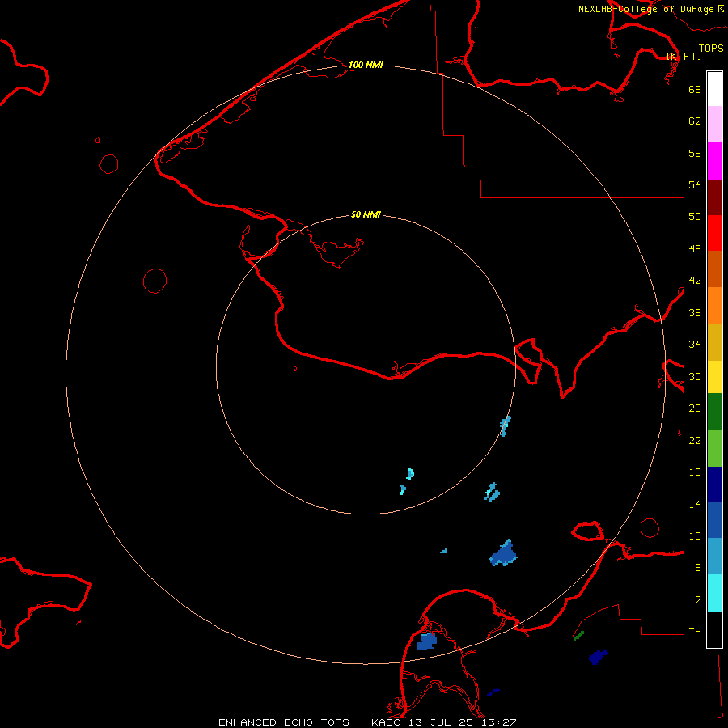The height and width of the screenshot is (728, 728).
Task: Click the 54 legend value label
Action: pyautogui.click(x=695, y=184)
